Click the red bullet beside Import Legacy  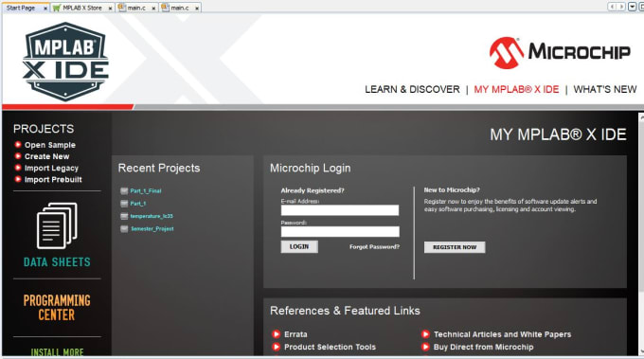click(18, 168)
